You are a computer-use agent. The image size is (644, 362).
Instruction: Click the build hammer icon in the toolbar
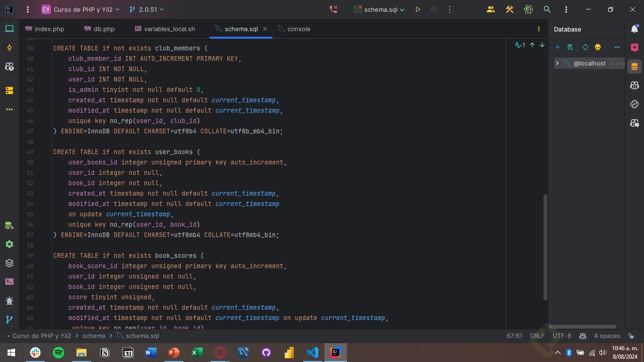510,9
